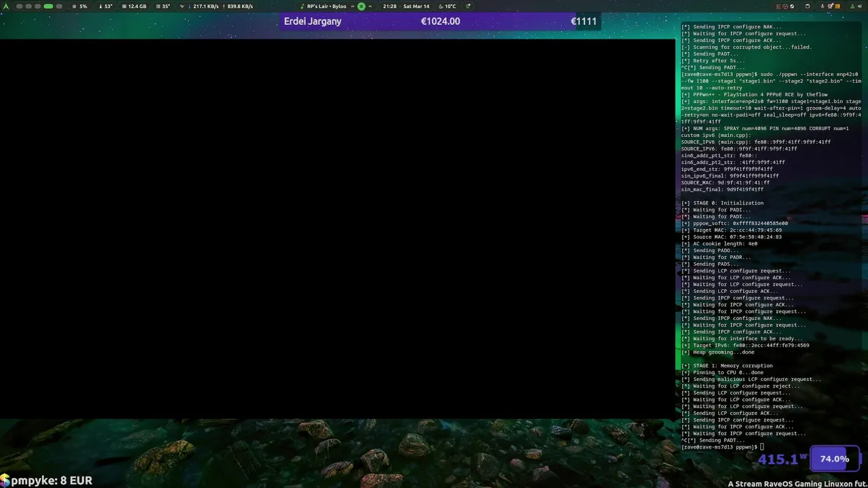The width and height of the screenshot is (868, 488).
Task: Open the red circular tray icon
Action: (785, 6)
